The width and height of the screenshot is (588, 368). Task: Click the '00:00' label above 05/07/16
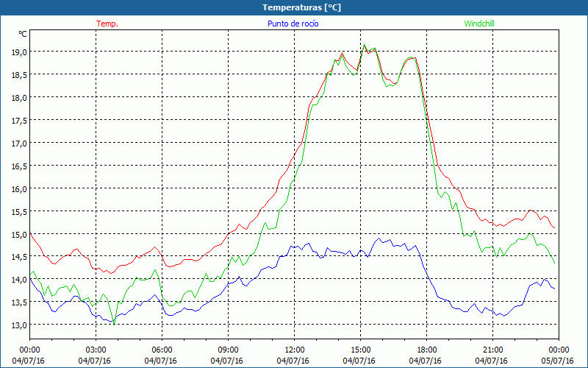pos(559,350)
